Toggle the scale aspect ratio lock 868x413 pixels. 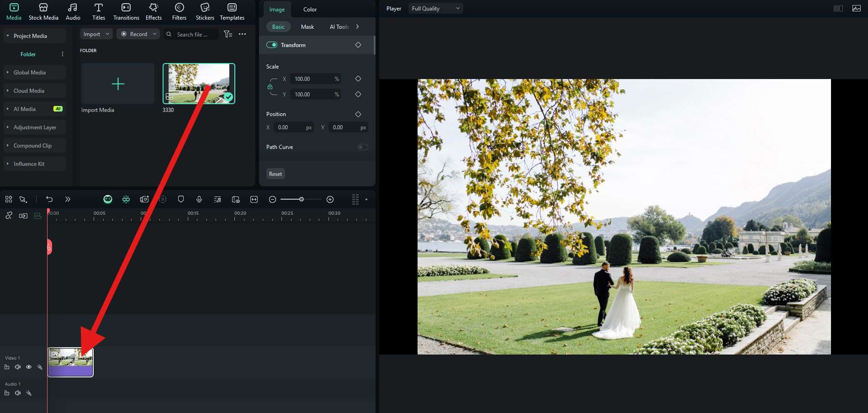click(270, 87)
